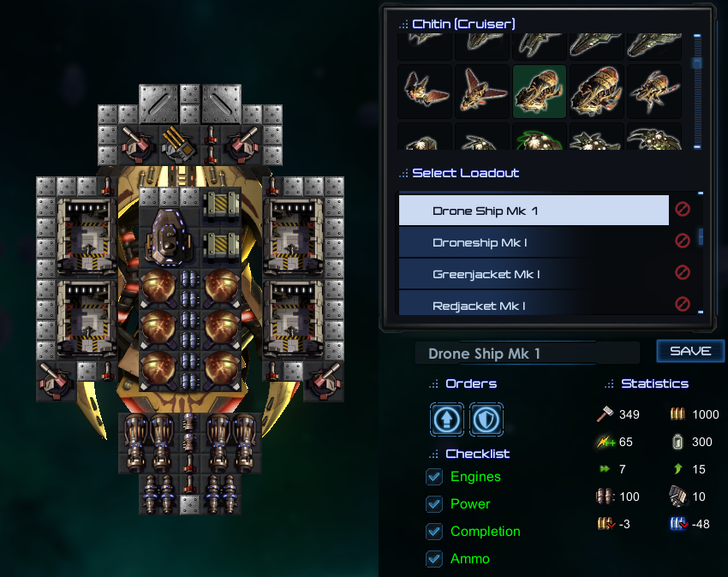Click the remove icon beside Redjacket Mk I
This screenshot has height=577, width=728.
point(682,304)
